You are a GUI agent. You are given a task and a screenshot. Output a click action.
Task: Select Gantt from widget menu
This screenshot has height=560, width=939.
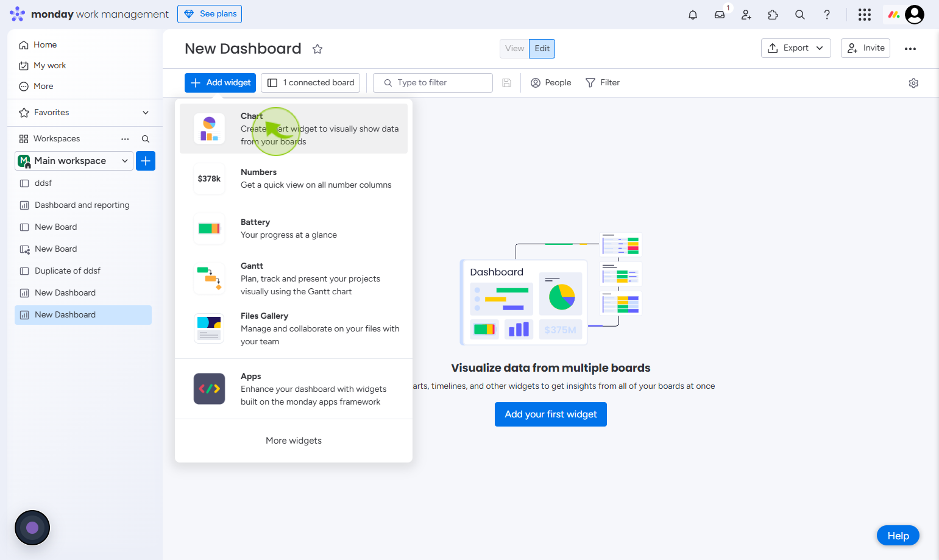pyautogui.click(x=294, y=278)
